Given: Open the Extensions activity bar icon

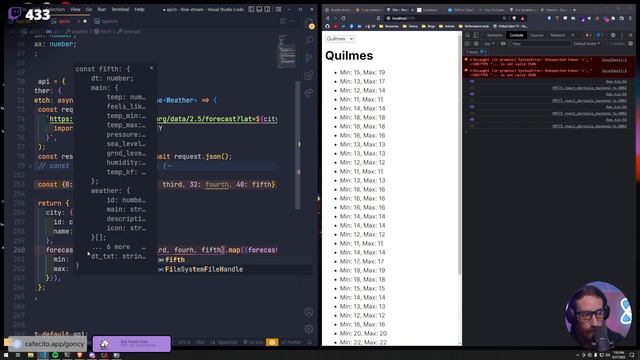Looking at the screenshot, I should click(309, 76).
